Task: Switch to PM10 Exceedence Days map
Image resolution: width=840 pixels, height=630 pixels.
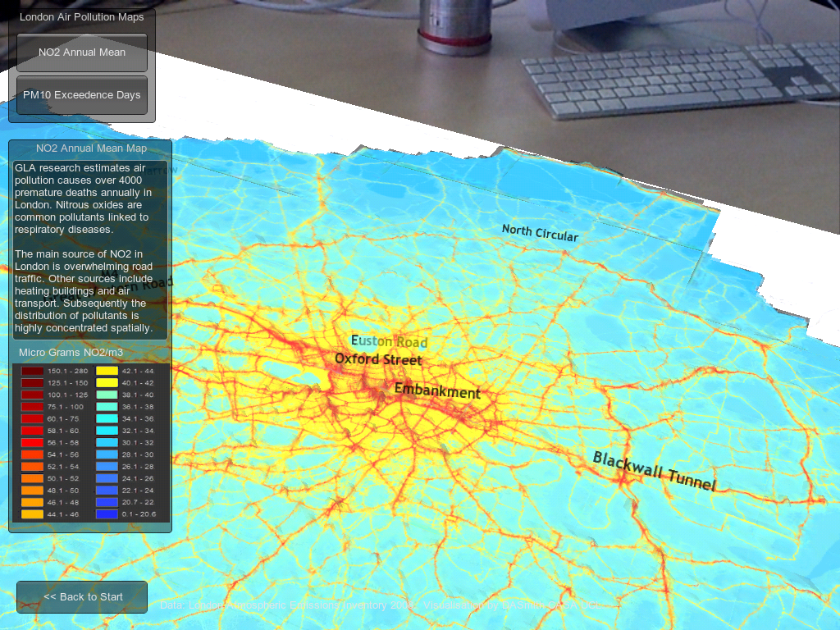Action: point(82,95)
